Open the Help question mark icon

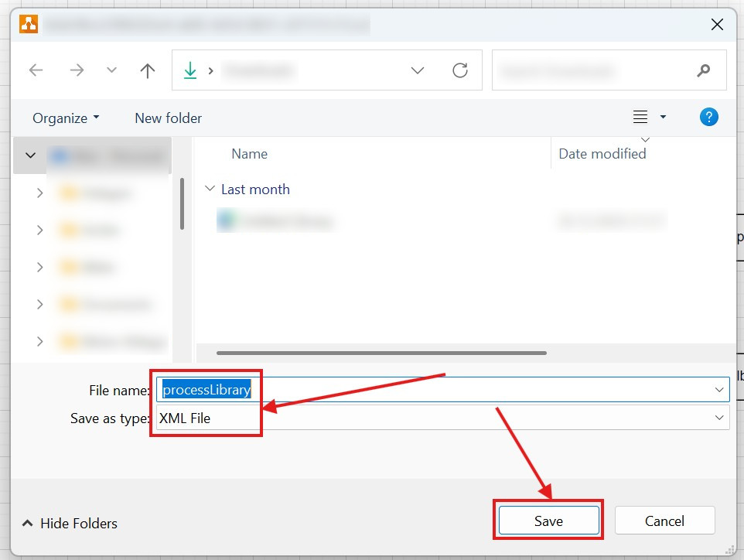click(708, 117)
